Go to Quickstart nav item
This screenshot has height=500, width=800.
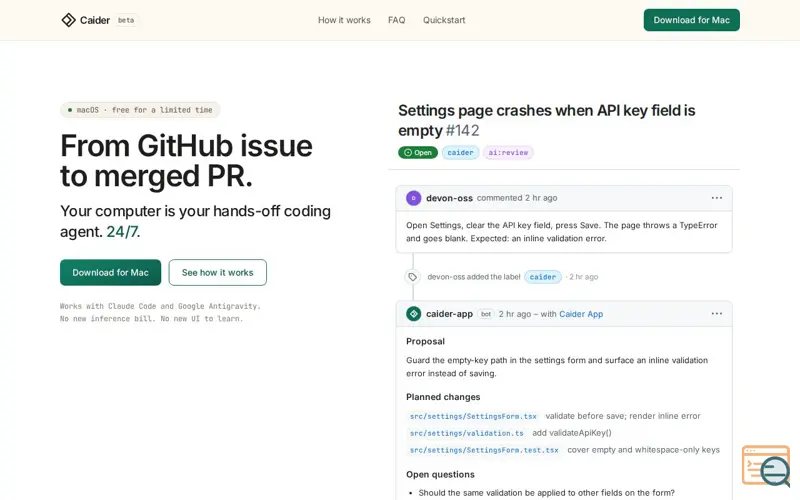click(444, 20)
